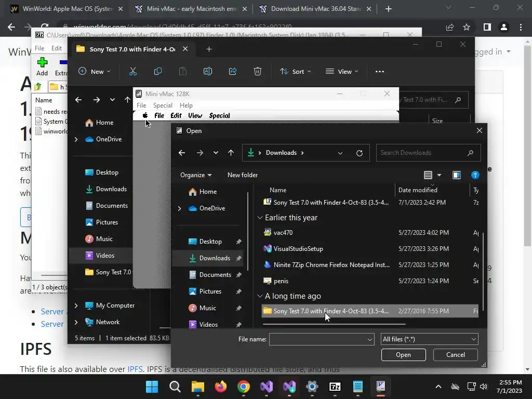Click the Open button in dialog
Viewport: 532px width, 399px height.
coord(403,355)
